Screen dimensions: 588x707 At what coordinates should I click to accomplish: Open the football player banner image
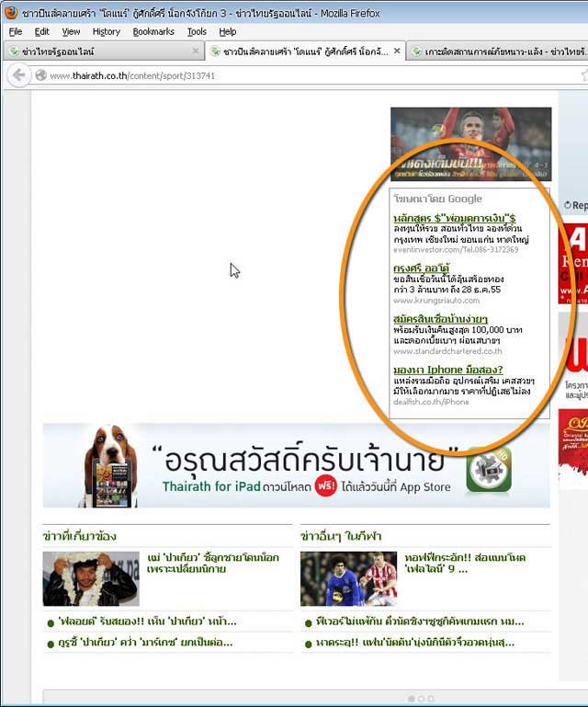point(470,143)
